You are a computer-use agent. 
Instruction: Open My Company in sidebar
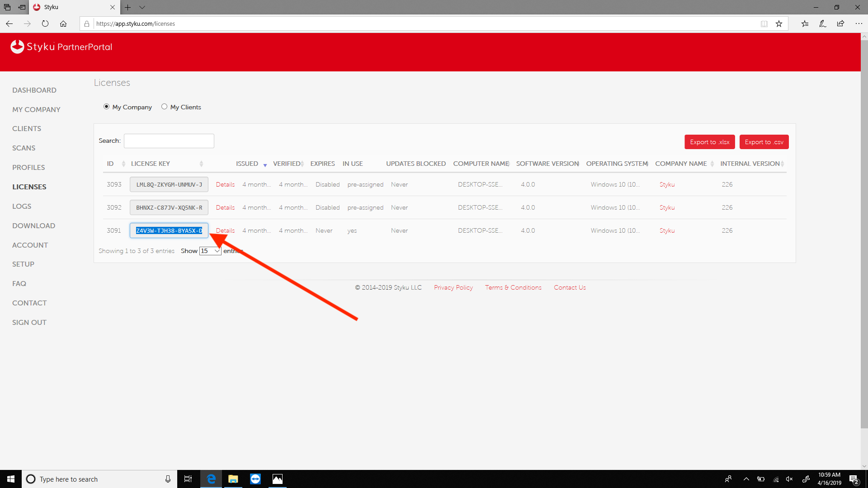click(36, 109)
